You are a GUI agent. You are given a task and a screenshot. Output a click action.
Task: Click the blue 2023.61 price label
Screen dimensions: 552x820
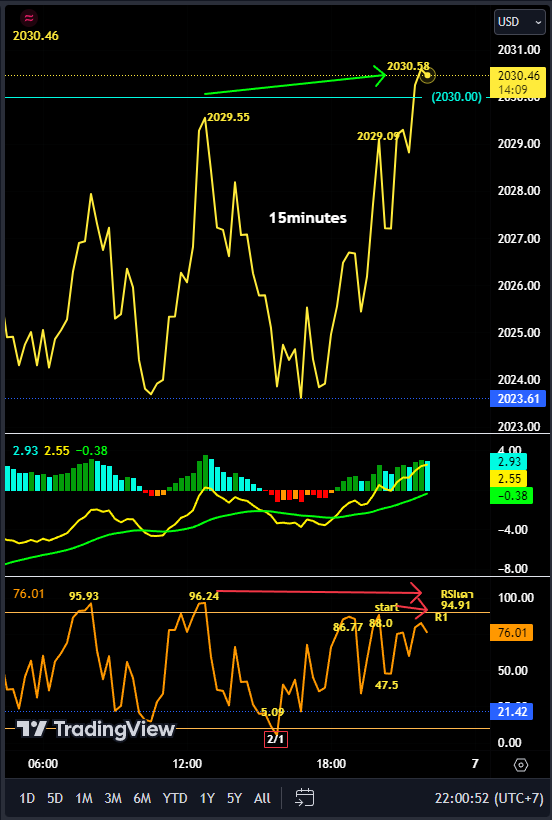coord(519,398)
